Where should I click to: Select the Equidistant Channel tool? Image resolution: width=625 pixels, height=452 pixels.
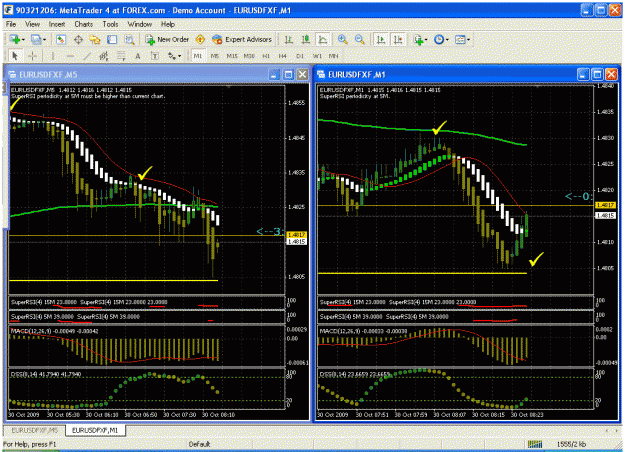pyautogui.click(x=104, y=56)
